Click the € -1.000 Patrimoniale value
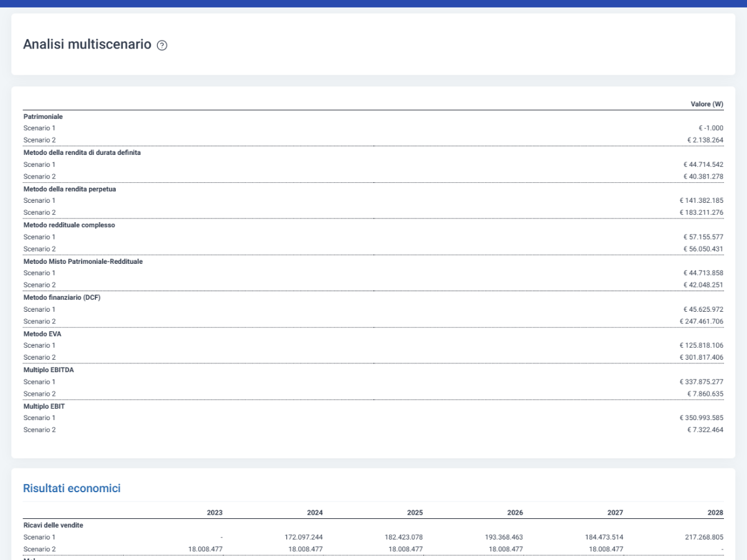Screen dimensions: 747x560 (x=711, y=128)
